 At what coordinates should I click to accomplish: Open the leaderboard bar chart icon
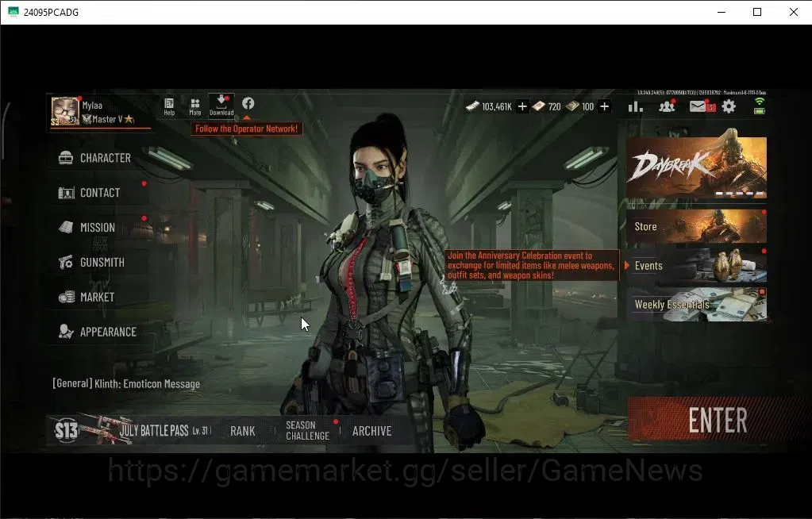(x=636, y=106)
